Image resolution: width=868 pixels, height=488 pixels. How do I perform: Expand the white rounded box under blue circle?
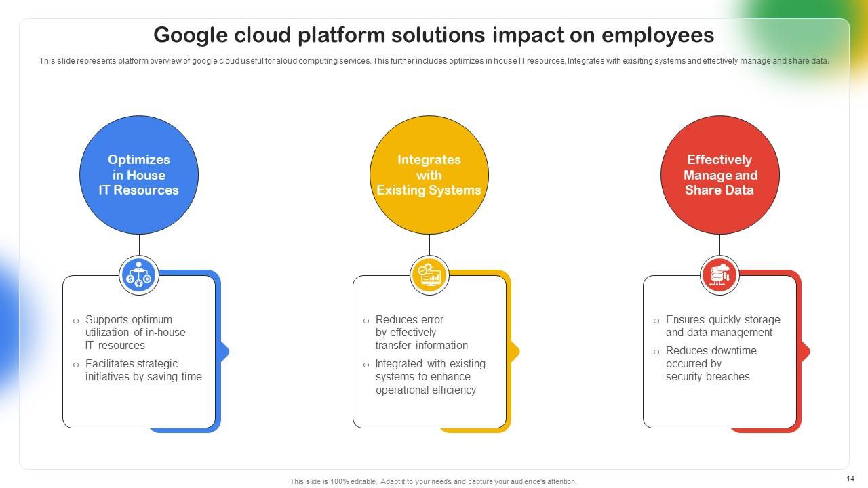click(x=138, y=351)
